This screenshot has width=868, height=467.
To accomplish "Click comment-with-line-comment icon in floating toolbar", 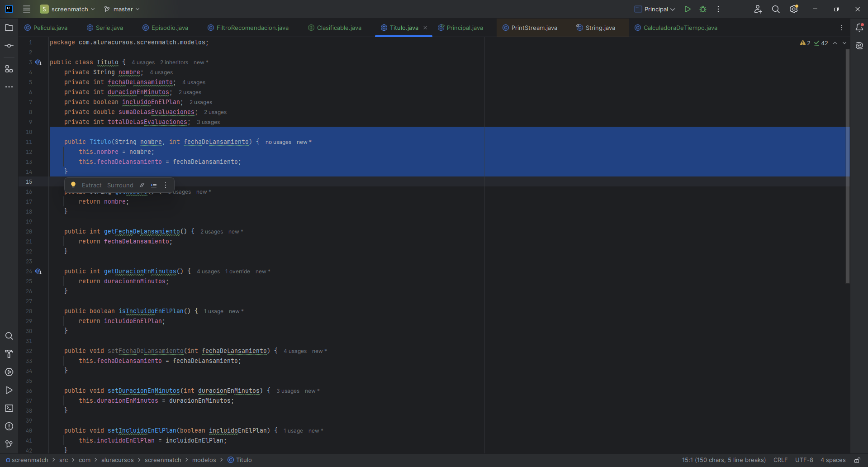I will [x=142, y=185].
